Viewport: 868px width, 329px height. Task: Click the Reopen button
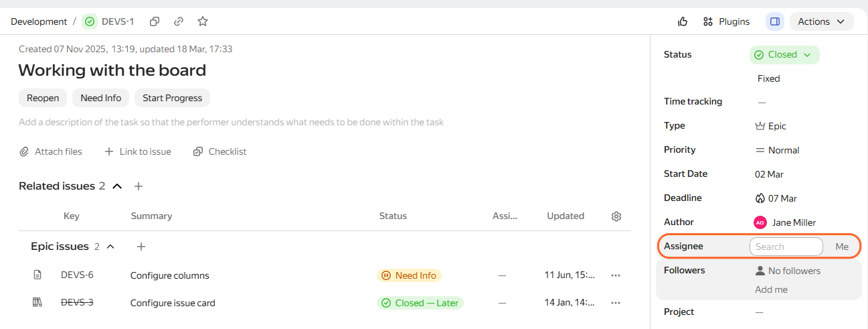(x=43, y=98)
